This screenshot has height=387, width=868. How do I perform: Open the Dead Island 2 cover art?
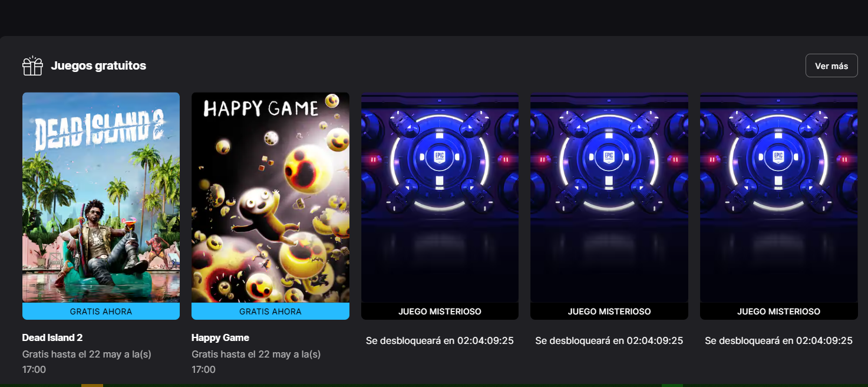tap(101, 198)
